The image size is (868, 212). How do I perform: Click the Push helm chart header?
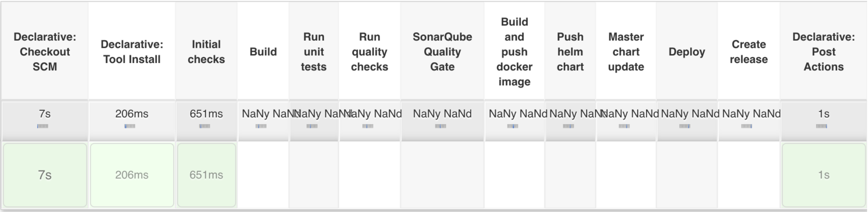(x=570, y=52)
